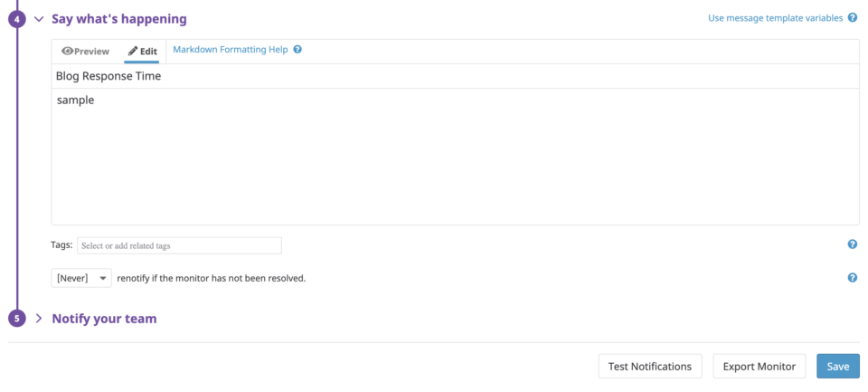Viewport: 868px width, 392px height.
Task: Click help icon next to Markdown Formatting Help
Action: click(x=297, y=50)
